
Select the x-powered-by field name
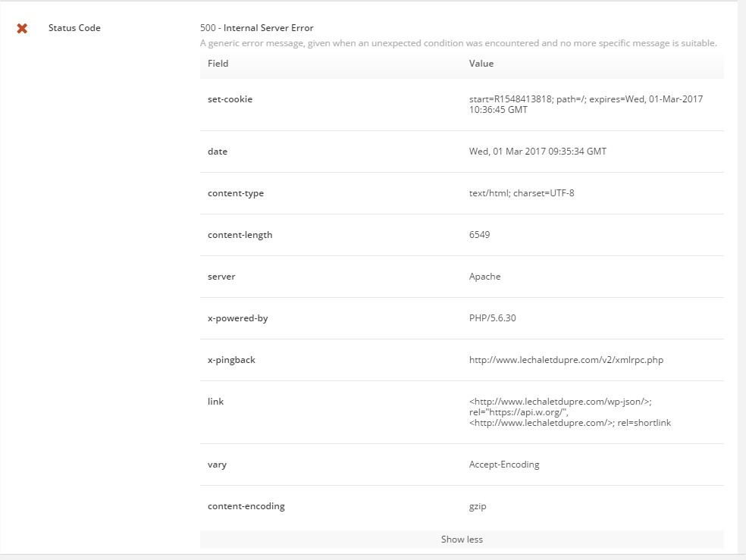(x=237, y=318)
